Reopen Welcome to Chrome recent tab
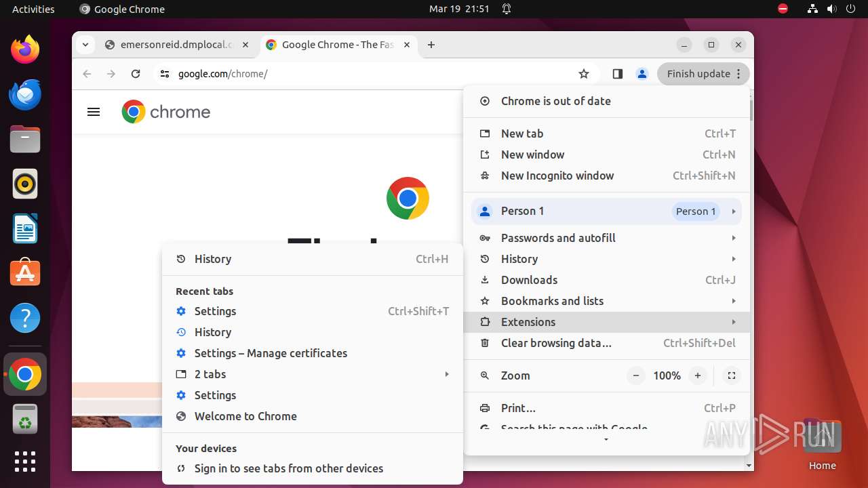Image resolution: width=868 pixels, height=488 pixels. point(313,416)
